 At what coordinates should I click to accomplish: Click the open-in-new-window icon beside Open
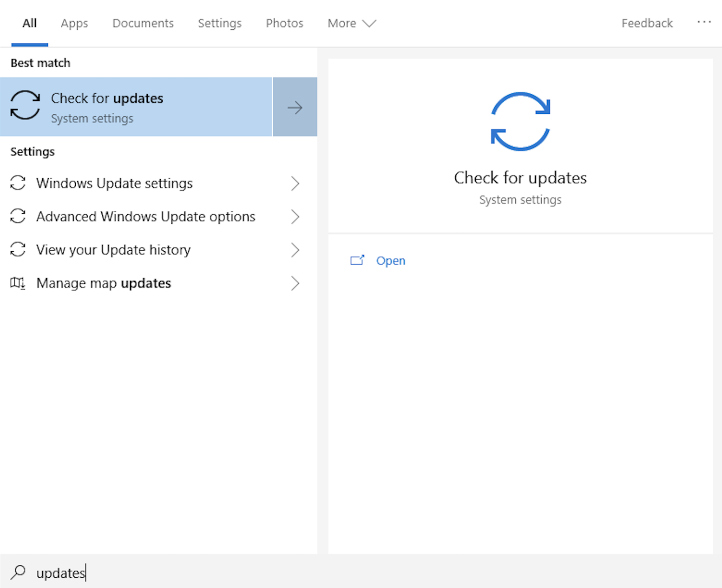pos(357,260)
